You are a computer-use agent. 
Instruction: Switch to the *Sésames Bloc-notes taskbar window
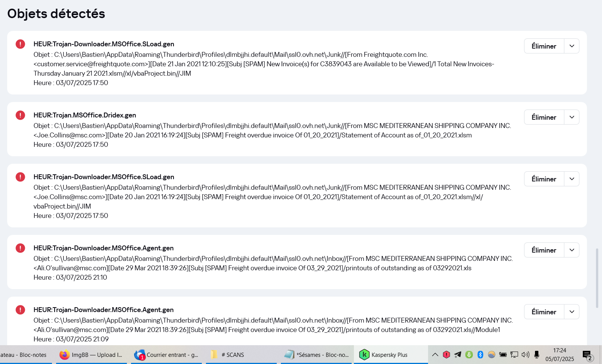click(x=316, y=355)
